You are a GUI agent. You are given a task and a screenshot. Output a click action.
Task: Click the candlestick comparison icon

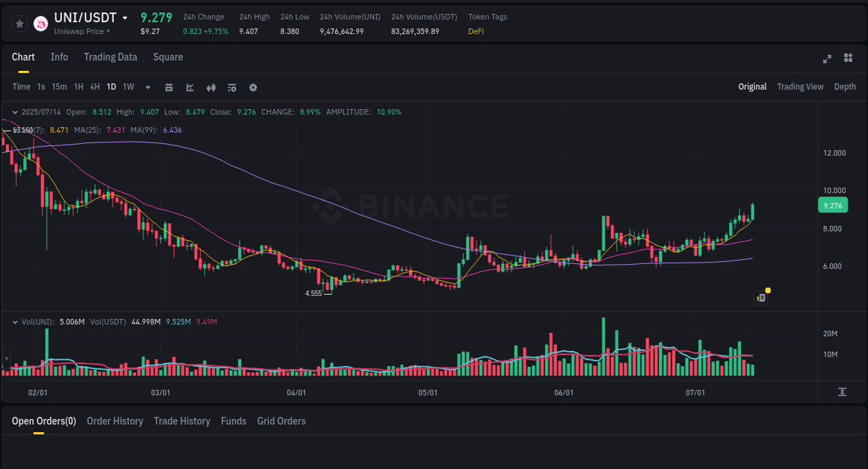coord(210,88)
